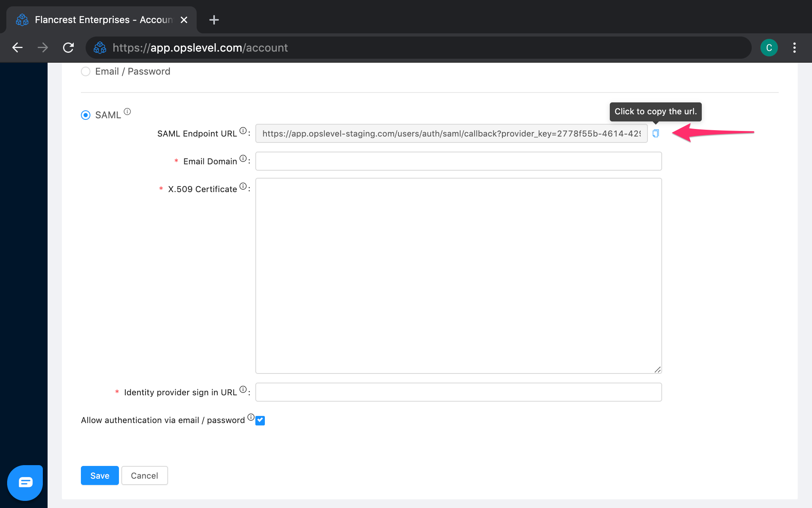
Task: Uncheck allow authentication via email / password
Action: tap(260, 420)
